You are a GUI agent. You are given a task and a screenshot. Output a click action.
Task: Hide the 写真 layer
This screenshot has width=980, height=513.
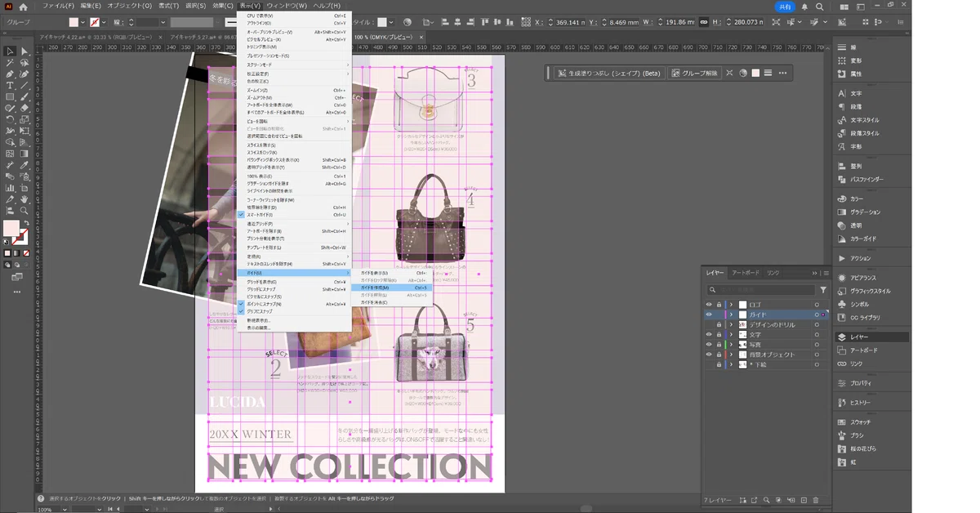709,345
